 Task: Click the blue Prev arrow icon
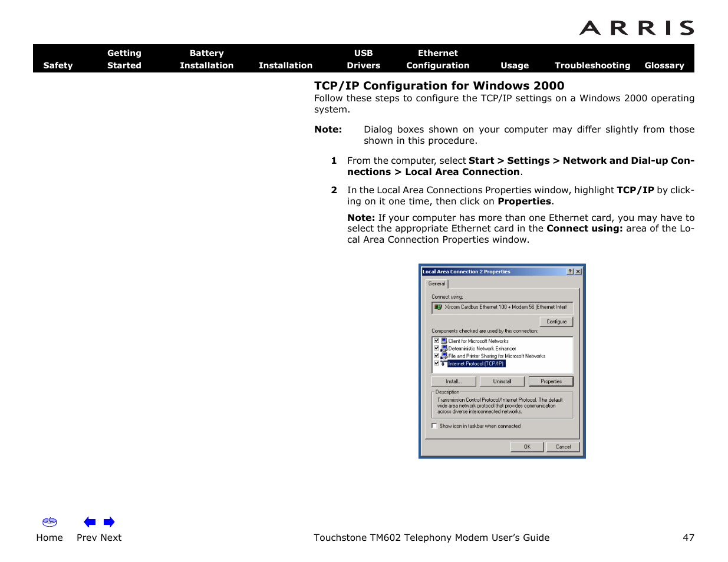pyautogui.click(x=90, y=522)
